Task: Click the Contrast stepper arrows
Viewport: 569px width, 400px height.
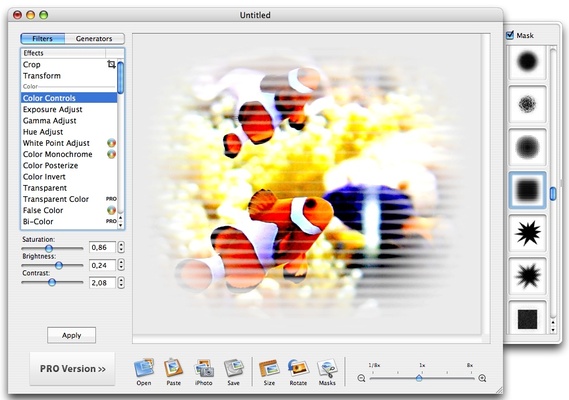Action: coord(121,283)
